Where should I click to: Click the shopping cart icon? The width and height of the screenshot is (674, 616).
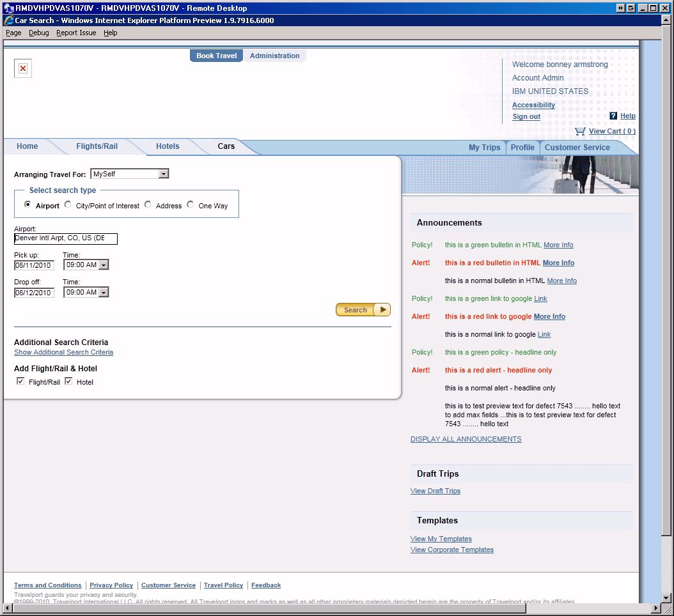click(580, 131)
